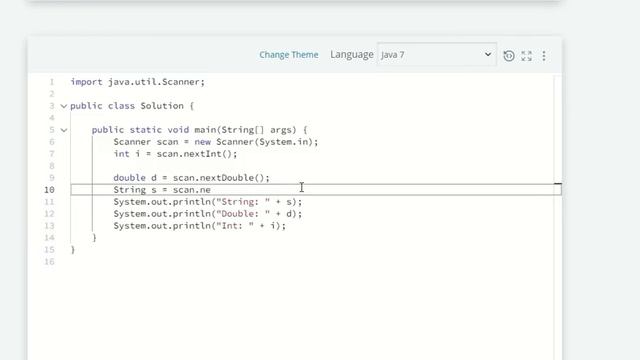Click the 'int i = scan.nextInt();' line
640x360 pixels.
pyautogui.click(x=175, y=154)
